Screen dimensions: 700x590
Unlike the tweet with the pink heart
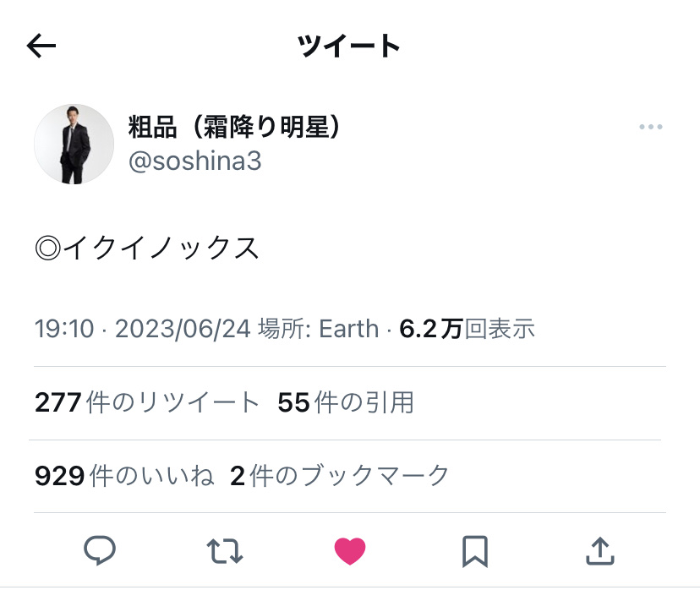(x=350, y=552)
